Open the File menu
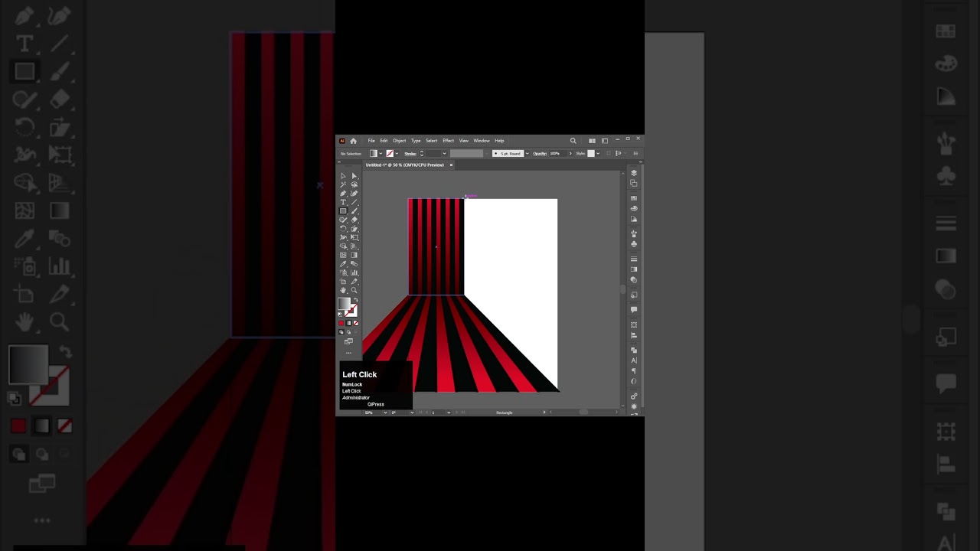 pos(371,141)
